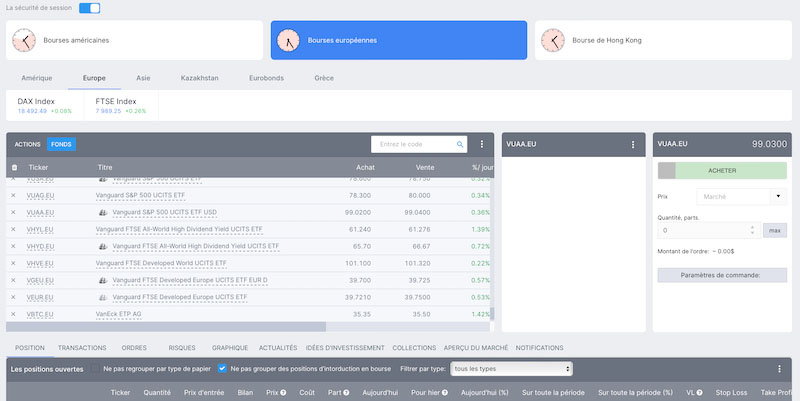Click the Bourses américaines clock icon
This screenshot has width=800, height=401.
tap(24, 40)
